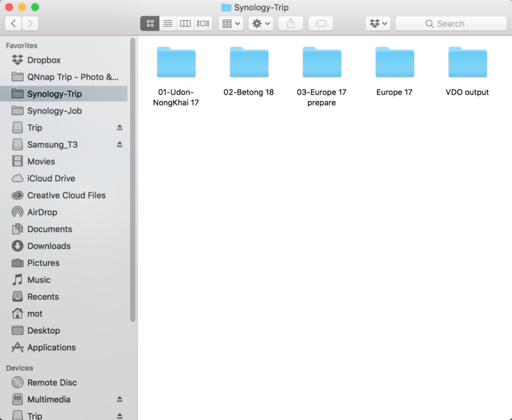Eject the Multimedia device
Image resolution: width=512 pixels, height=420 pixels.
tap(120, 399)
